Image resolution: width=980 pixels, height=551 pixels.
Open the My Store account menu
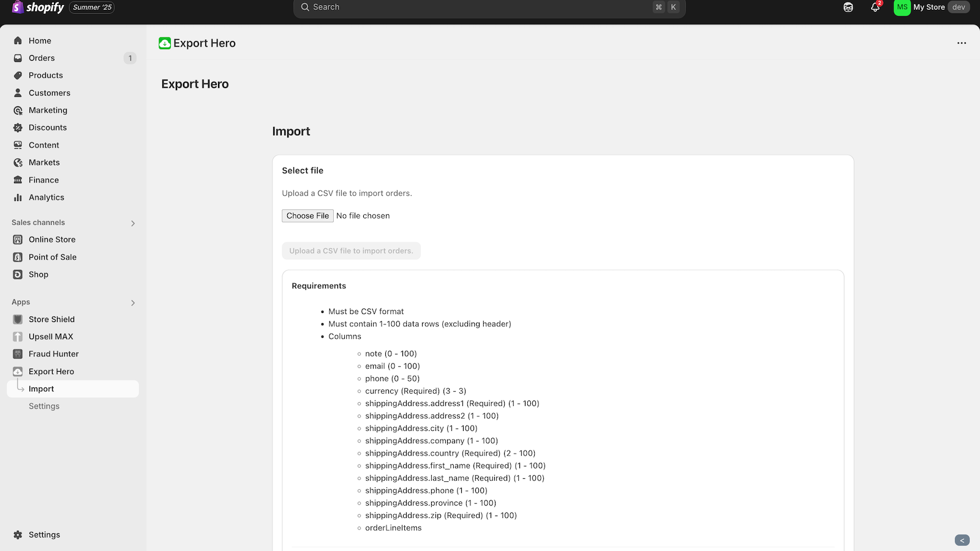point(931,7)
